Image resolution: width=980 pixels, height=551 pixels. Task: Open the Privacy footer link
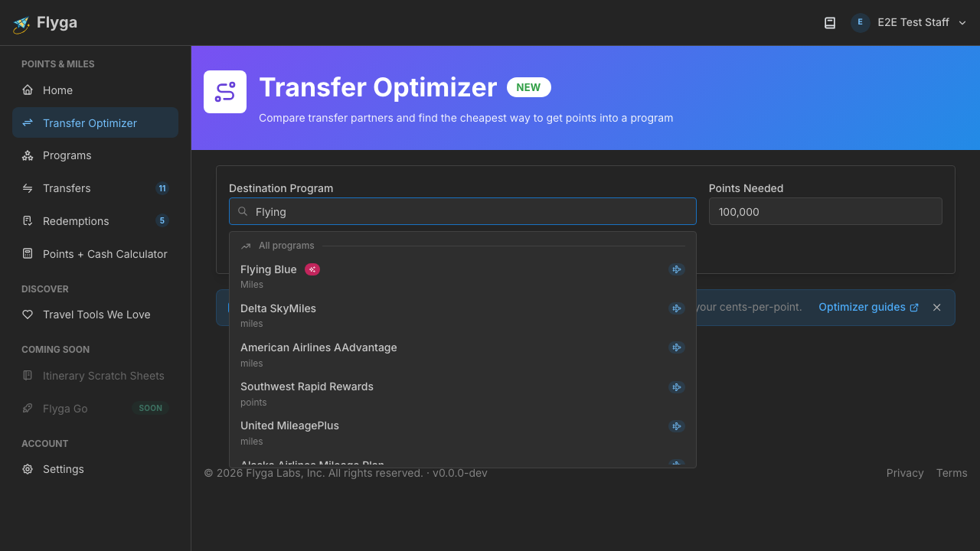[905, 473]
